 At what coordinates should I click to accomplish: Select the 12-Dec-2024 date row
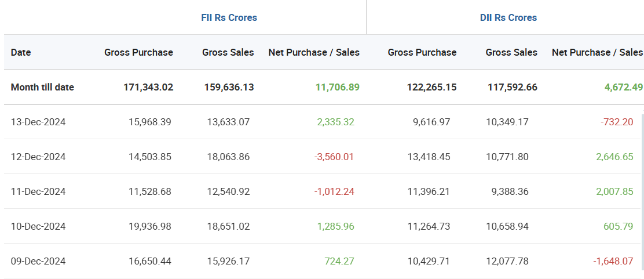[38, 157]
